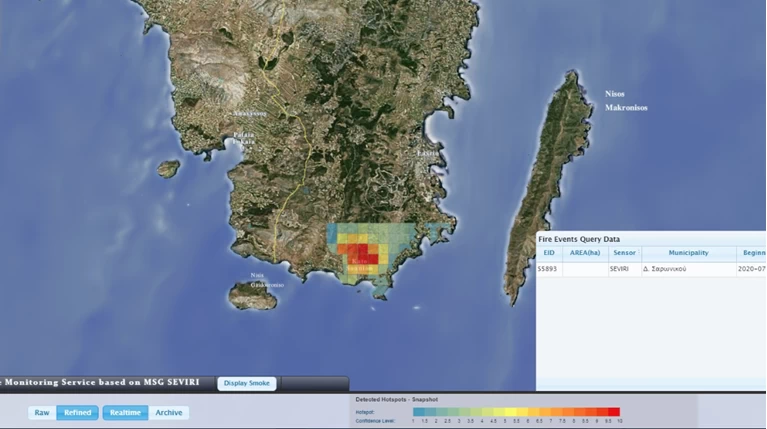
Task: Click the Detected Hotspots - Snapshot heading
Action: coord(397,400)
